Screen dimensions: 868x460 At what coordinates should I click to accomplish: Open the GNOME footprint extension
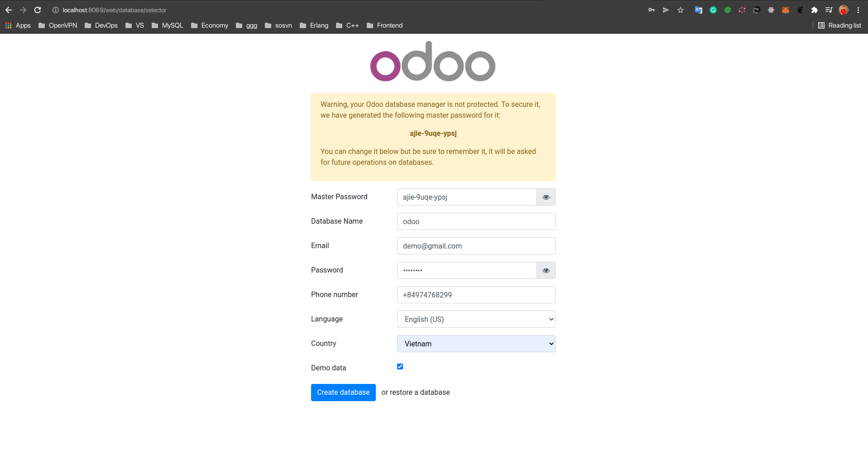[x=800, y=10]
